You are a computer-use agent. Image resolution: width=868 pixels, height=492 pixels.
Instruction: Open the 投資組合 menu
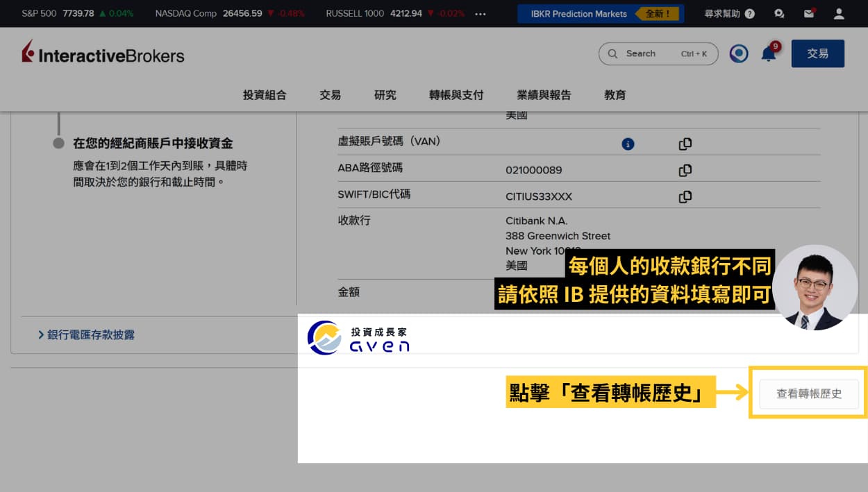click(x=265, y=95)
